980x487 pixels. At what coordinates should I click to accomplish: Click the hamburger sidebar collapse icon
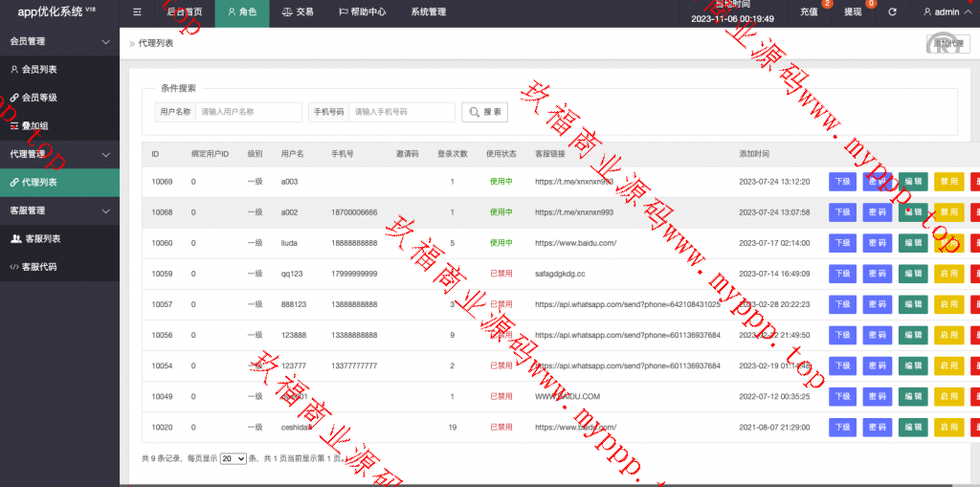coord(138,12)
